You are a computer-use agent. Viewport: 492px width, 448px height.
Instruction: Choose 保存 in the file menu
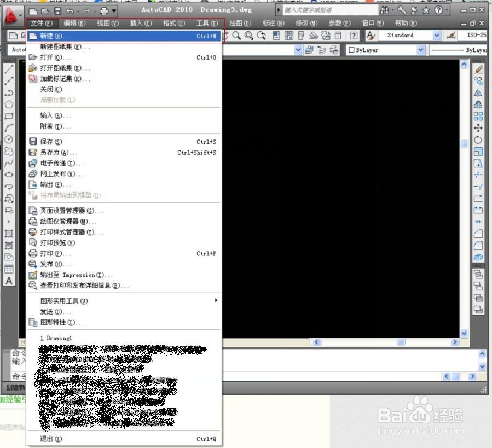pyautogui.click(x=124, y=142)
